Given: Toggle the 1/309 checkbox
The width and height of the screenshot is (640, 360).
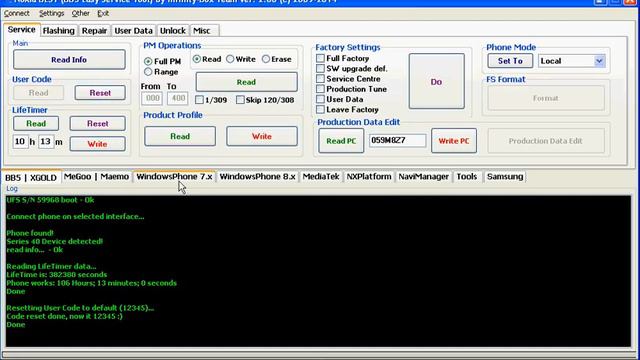Looking at the screenshot, I should point(211,100).
